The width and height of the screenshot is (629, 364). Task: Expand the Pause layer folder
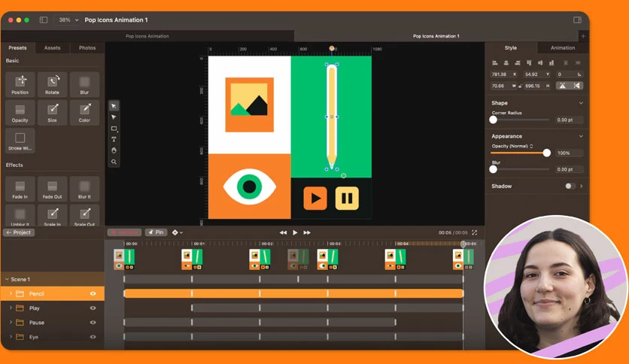coord(11,323)
